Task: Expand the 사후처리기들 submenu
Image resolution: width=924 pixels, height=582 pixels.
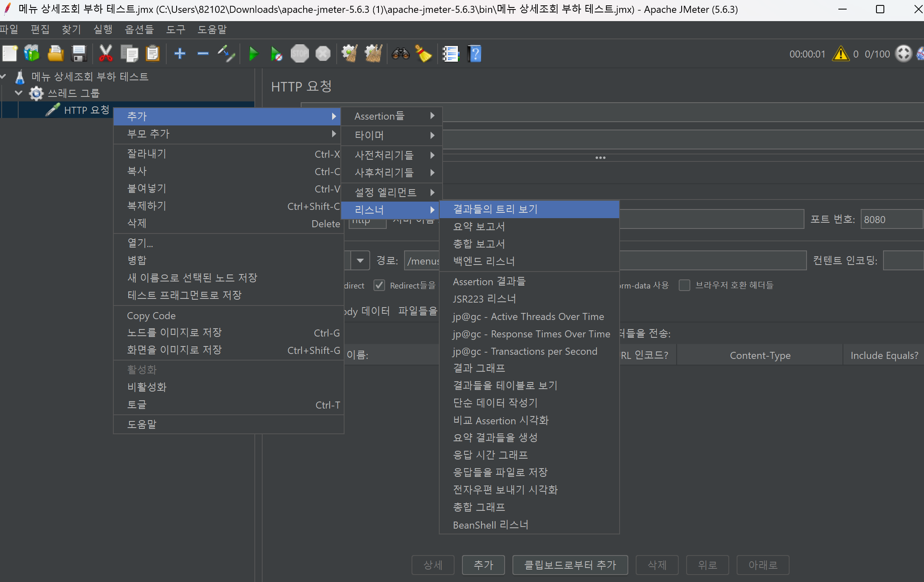Action: [391, 173]
